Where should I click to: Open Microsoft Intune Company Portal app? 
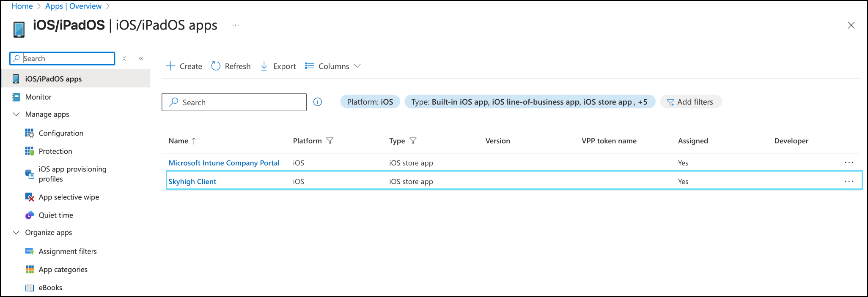pos(224,163)
